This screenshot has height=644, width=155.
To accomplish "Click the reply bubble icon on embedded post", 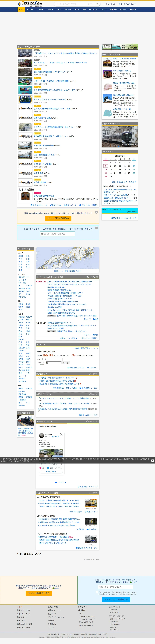I will (48, 468).
